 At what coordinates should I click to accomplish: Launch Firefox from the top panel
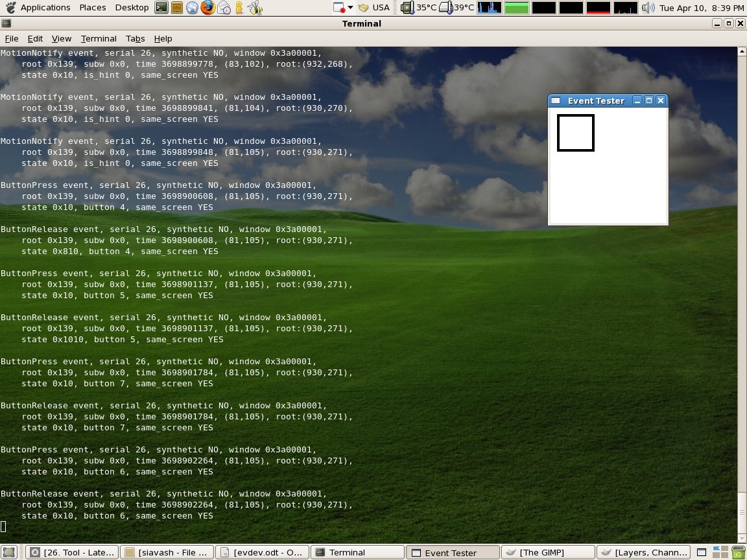(x=207, y=8)
